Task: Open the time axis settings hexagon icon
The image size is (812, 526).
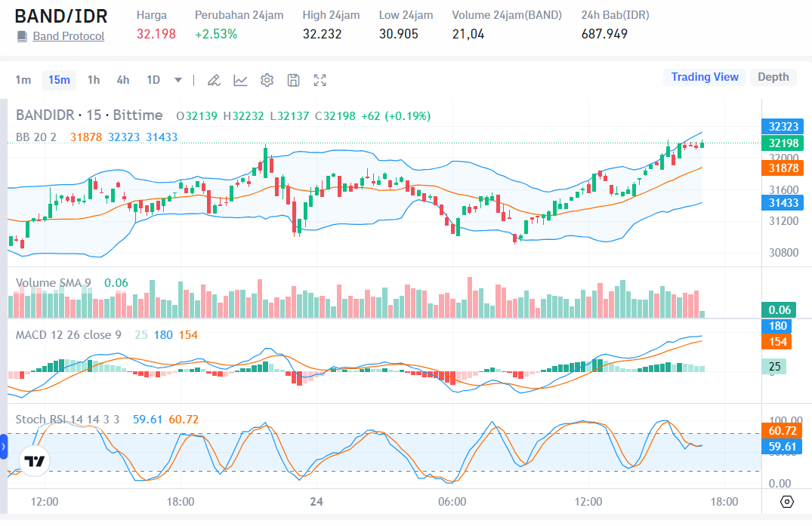Action: click(786, 501)
